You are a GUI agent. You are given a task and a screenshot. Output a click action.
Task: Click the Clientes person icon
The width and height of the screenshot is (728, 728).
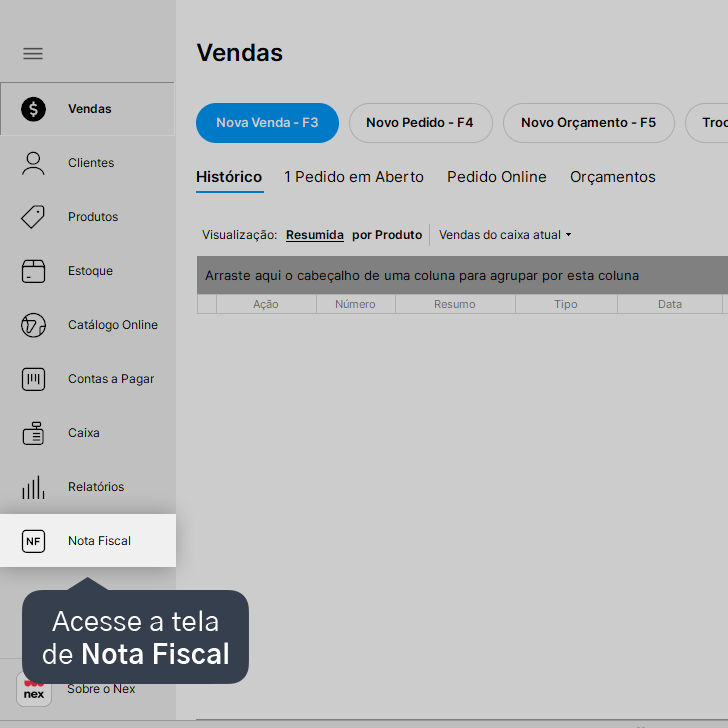click(33, 163)
